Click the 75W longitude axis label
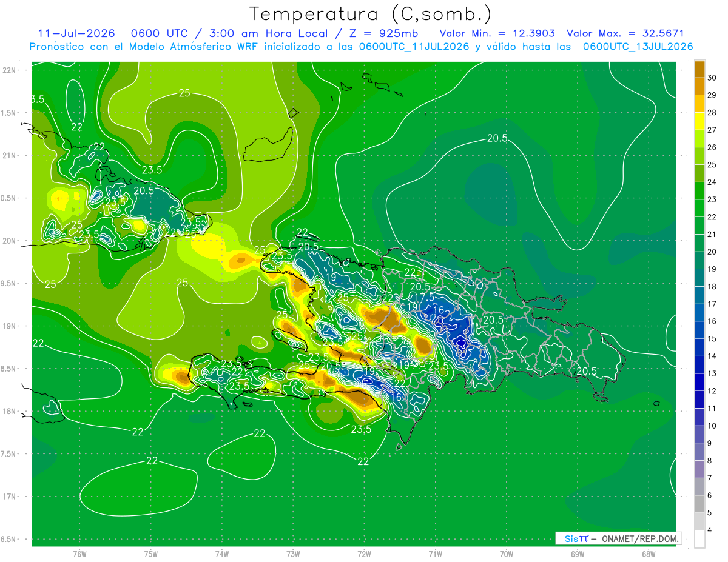The image size is (728, 562). click(x=151, y=554)
